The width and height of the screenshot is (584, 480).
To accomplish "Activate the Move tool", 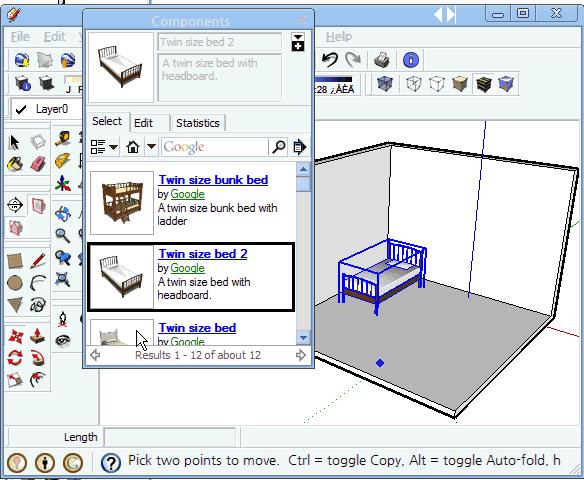I will [15, 336].
